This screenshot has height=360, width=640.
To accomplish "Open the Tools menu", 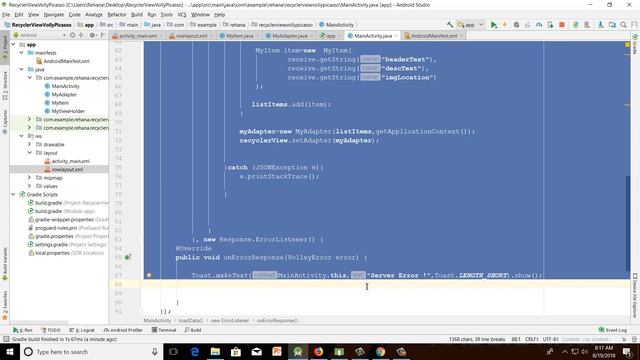I will pos(167,14).
